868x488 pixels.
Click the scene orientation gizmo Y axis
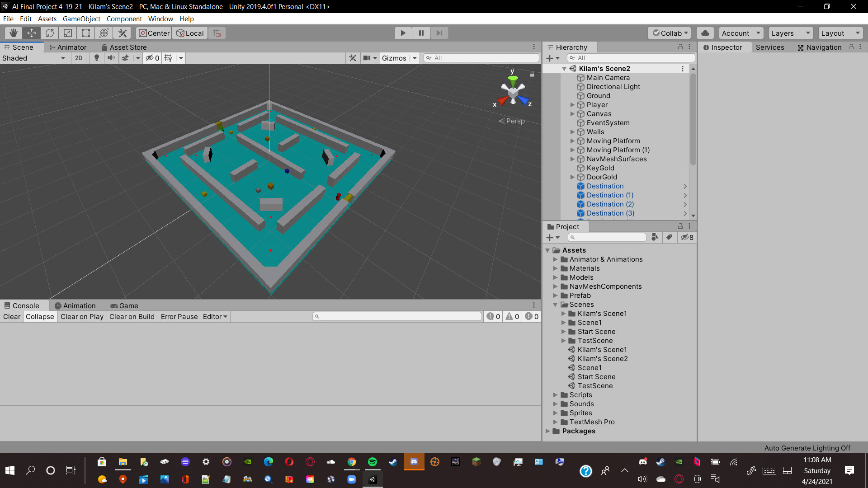[513, 80]
